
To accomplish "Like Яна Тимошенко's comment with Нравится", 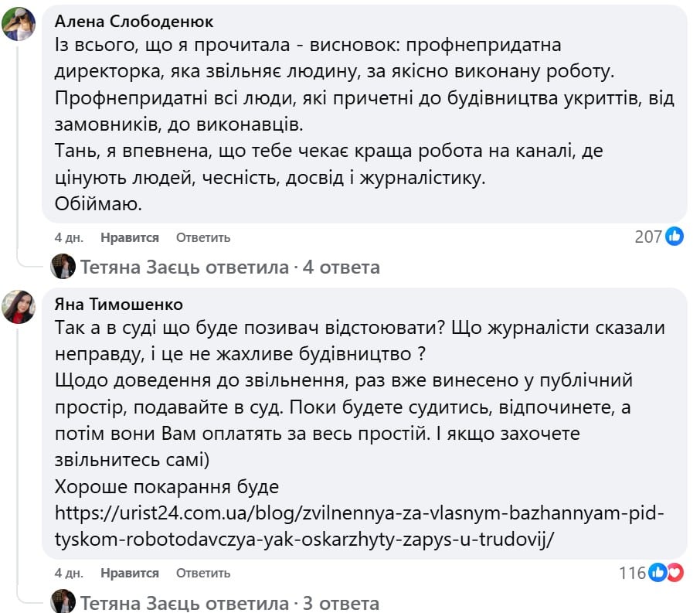I will coord(129,573).
